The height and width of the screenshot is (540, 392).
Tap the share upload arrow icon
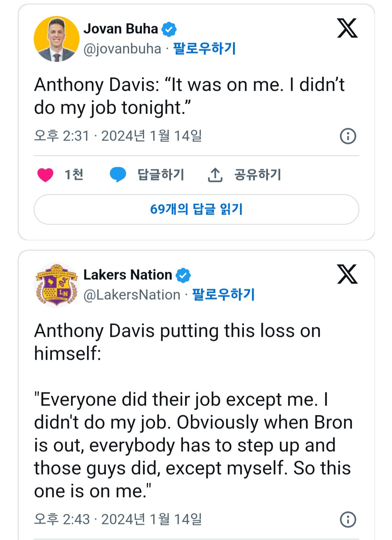tap(215, 175)
